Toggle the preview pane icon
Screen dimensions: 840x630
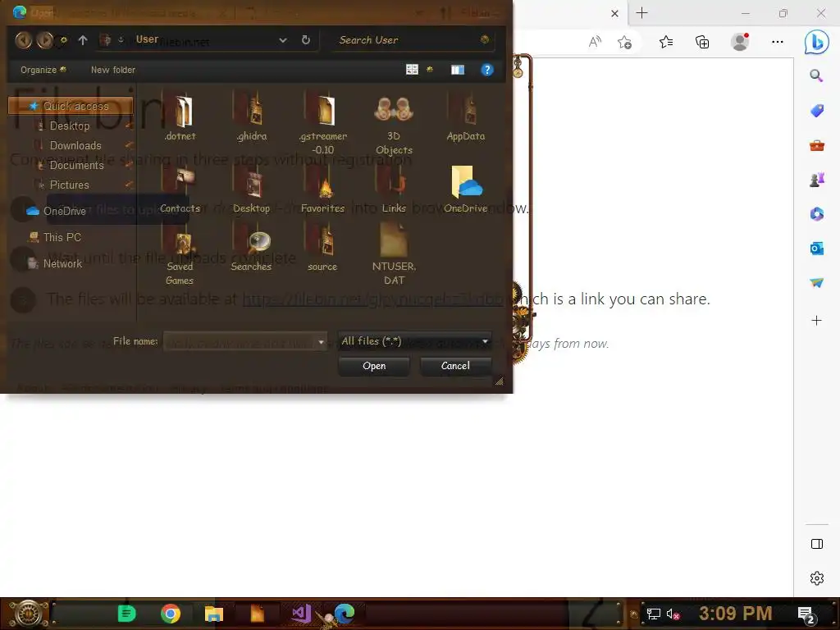pyautogui.click(x=458, y=70)
